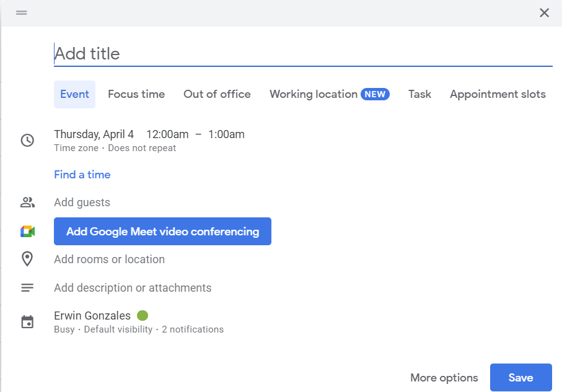This screenshot has height=392, width=562.
Task: Select the Event tab
Action: click(x=74, y=94)
